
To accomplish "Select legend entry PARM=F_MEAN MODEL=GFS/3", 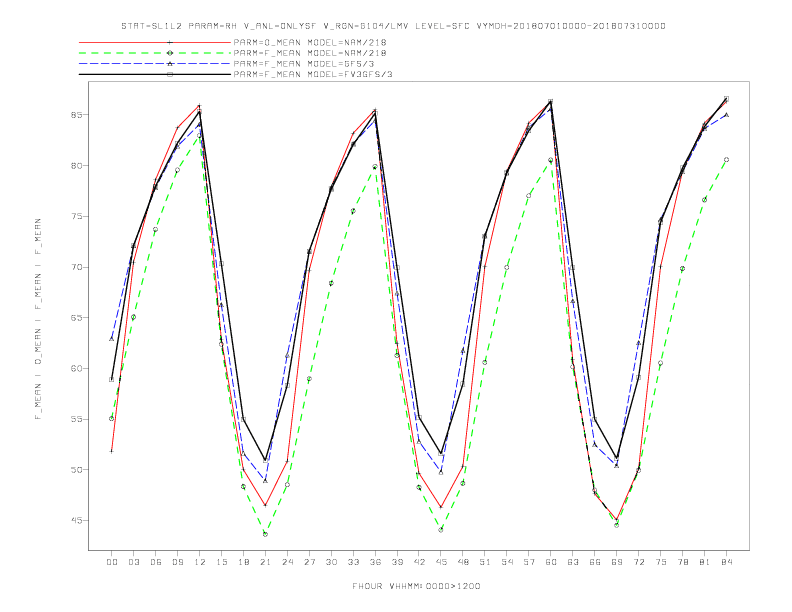I will click(304, 64).
